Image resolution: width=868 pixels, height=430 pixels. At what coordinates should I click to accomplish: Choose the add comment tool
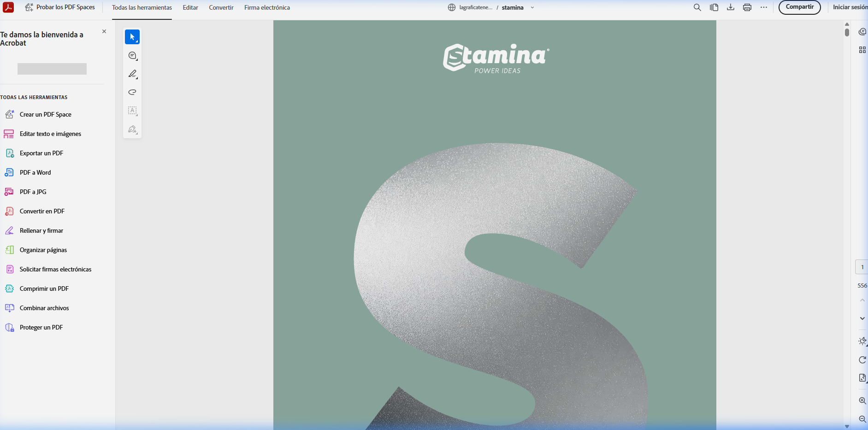click(132, 56)
